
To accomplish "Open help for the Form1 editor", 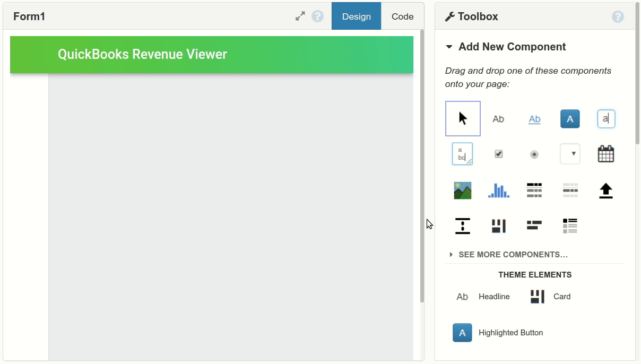I will click(x=317, y=16).
